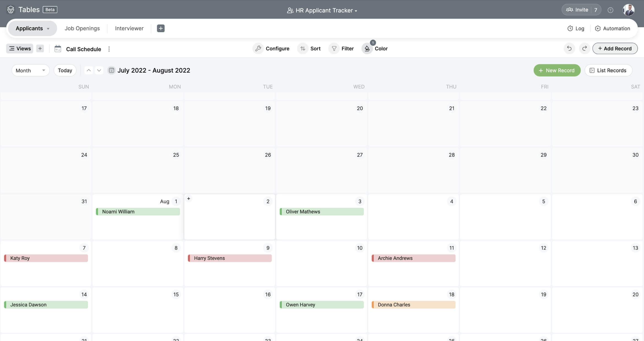The image size is (644, 341).
Task: Click the undo arrow icon
Action: (x=569, y=48)
